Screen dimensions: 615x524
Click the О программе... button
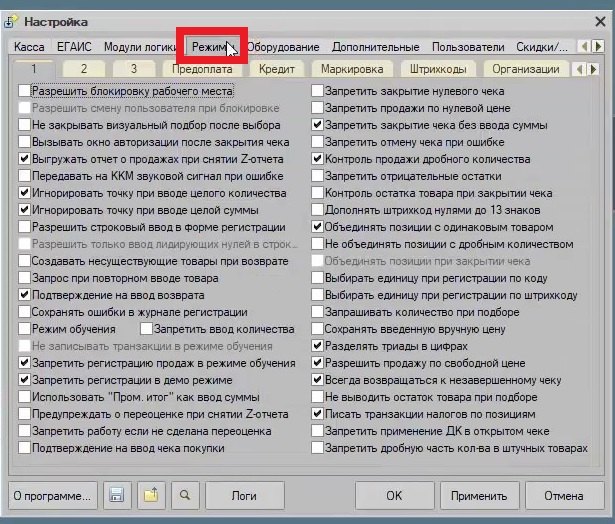53,496
